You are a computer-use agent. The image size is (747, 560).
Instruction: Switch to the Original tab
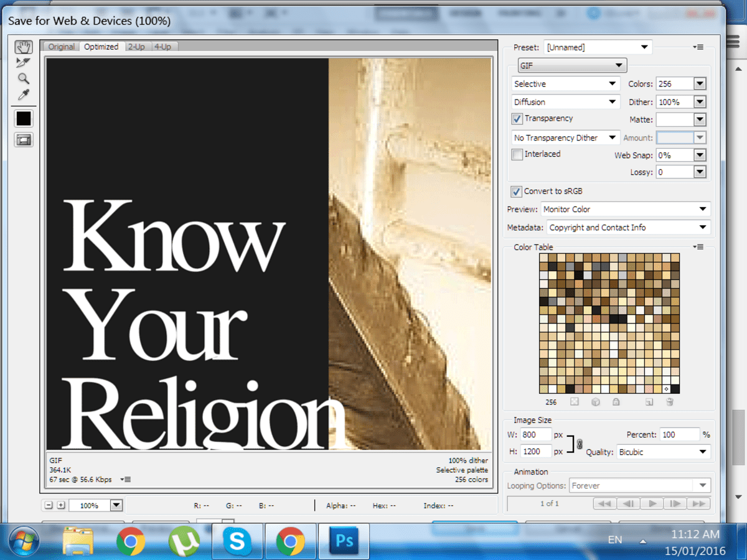tap(62, 47)
